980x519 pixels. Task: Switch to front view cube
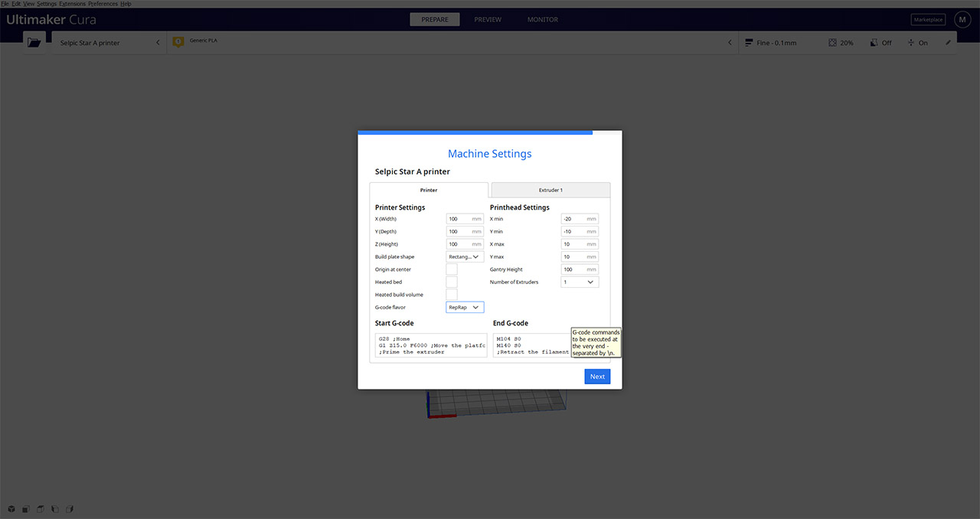(x=25, y=509)
